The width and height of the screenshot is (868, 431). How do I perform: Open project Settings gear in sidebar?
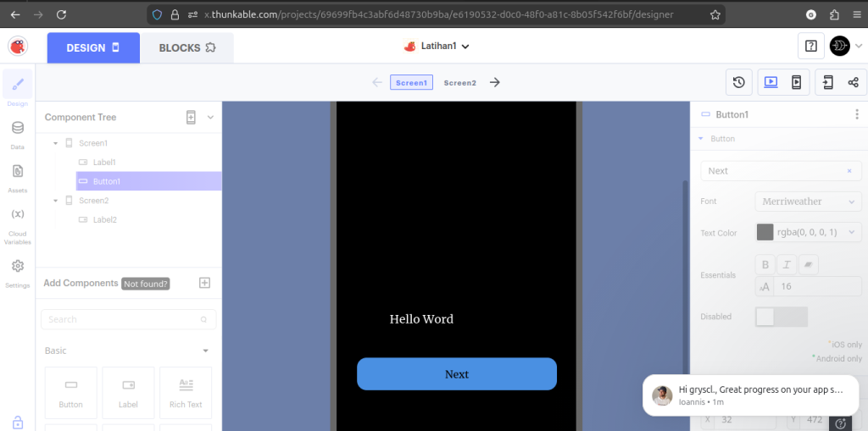tap(17, 272)
